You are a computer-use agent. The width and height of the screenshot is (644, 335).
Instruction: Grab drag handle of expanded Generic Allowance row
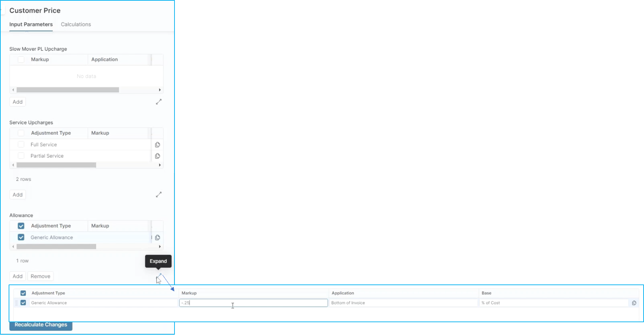[x=16, y=303]
